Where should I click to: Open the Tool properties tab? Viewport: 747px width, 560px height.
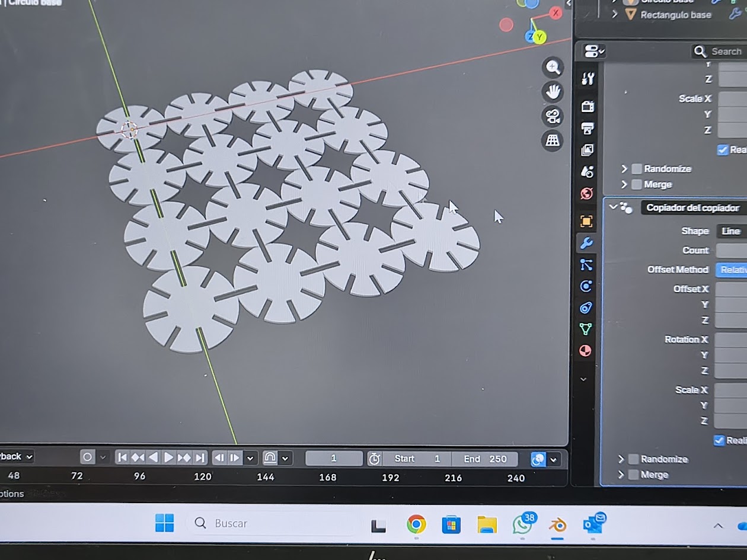(x=588, y=79)
